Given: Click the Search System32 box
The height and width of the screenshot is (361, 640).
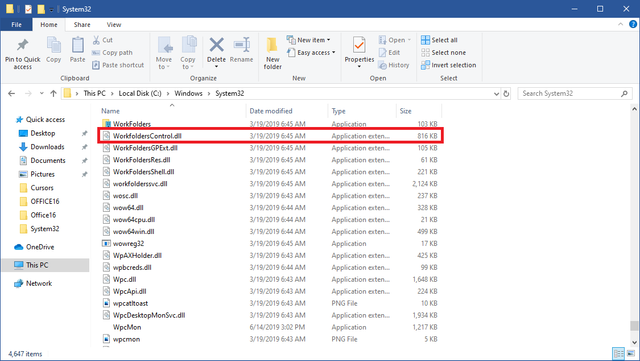Looking at the screenshot, I should [x=575, y=94].
